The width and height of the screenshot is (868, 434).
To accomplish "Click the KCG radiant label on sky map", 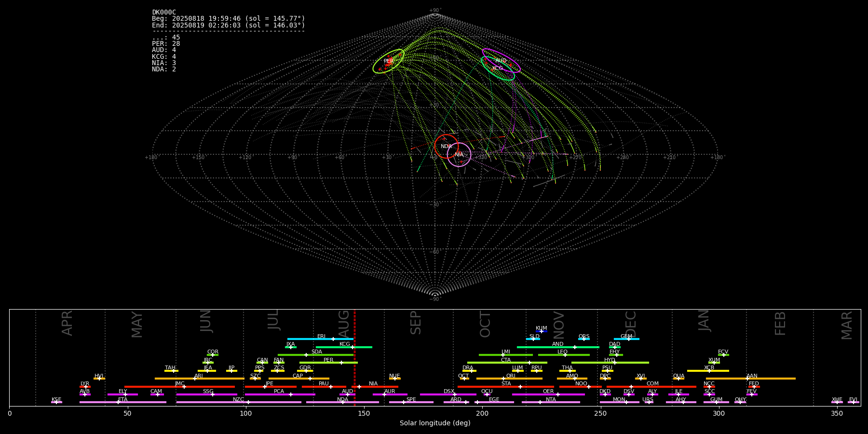I will tap(497, 68).
